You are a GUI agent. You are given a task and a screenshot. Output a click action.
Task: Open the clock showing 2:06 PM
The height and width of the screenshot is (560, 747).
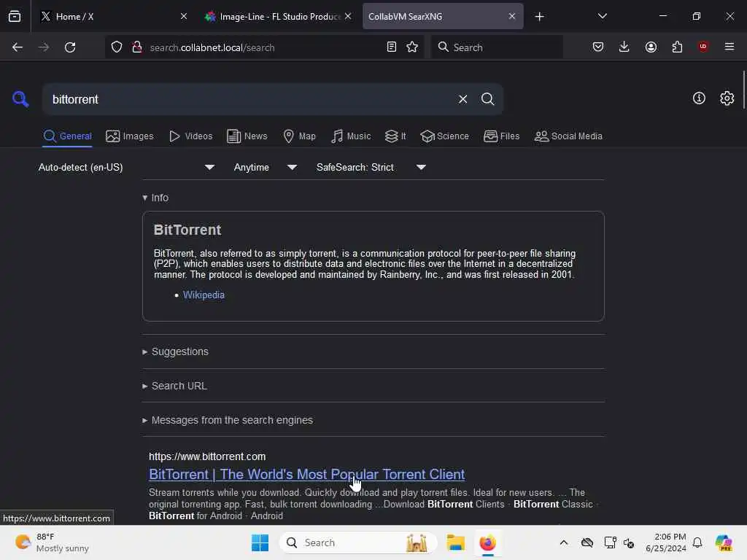click(x=665, y=542)
